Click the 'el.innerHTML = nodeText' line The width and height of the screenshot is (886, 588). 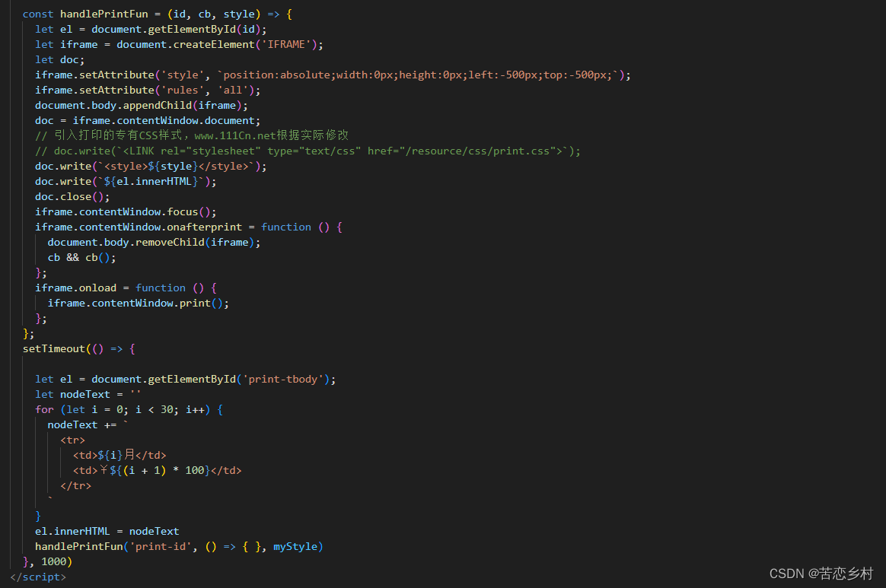click(107, 532)
